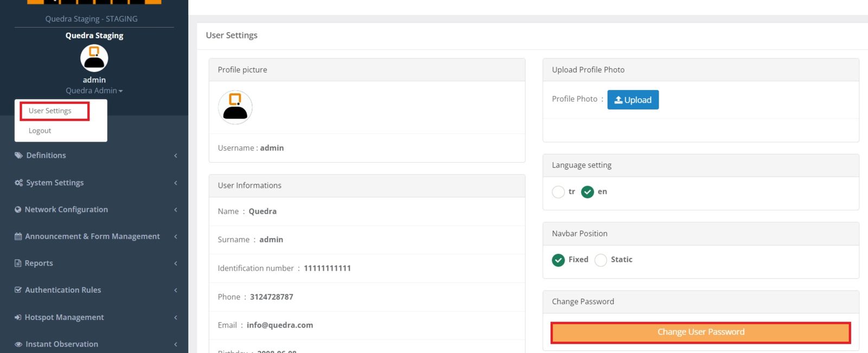Click the System Settings gears icon
This screenshot has height=353, width=868.
[18, 183]
